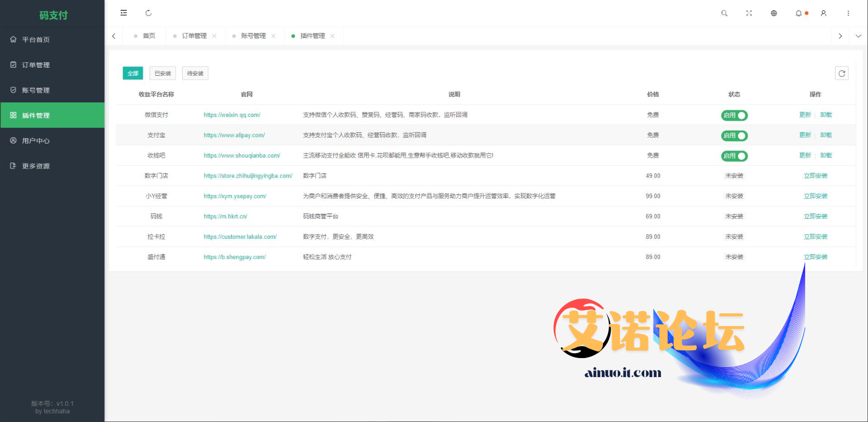Open the customer.lakala.com link
Screen dimensions: 868x422
[x=240, y=237]
